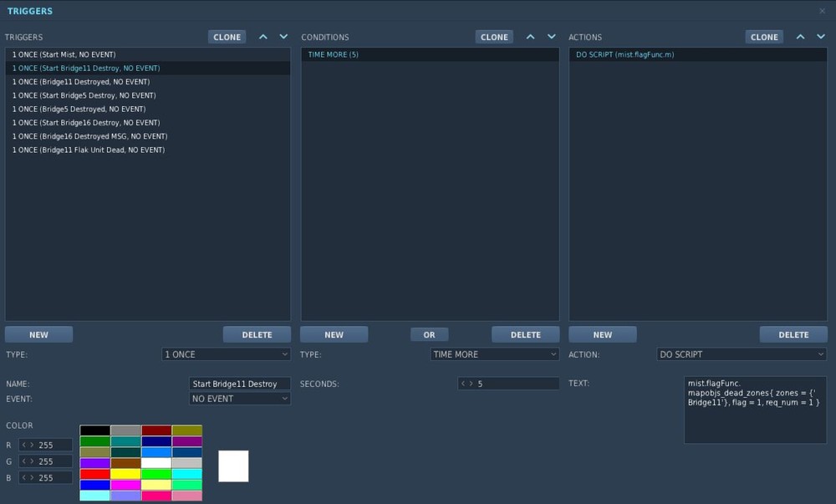Move the selected condition down
Image resolution: width=836 pixels, height=504 pixels.
click(x=551, y=37)
